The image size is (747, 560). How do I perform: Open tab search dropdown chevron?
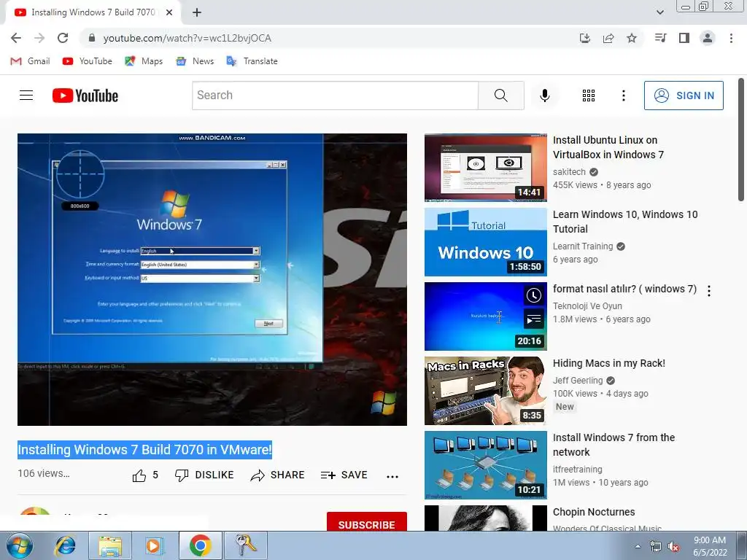pyautogui.click(x=659, y=12)
